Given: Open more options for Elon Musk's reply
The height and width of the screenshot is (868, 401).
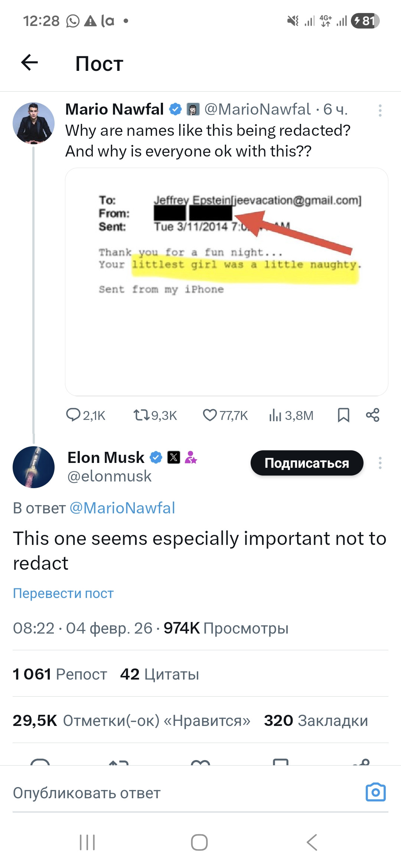Looking at the screenshot, I should click(380, 463).
